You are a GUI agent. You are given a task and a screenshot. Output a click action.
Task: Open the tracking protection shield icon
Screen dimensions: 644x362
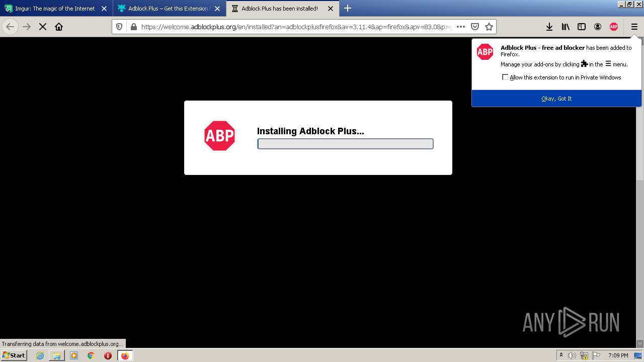click(119, 27)
